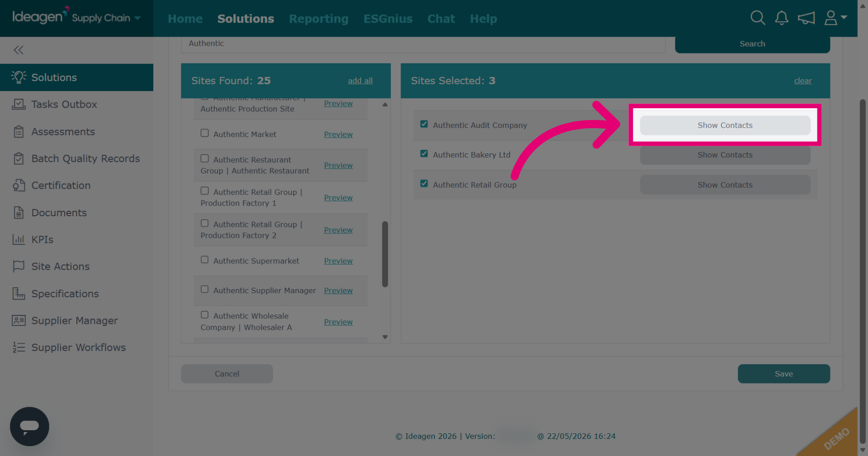868x456 pixels.
Task: Click the add all link
Action: (360, 81)
